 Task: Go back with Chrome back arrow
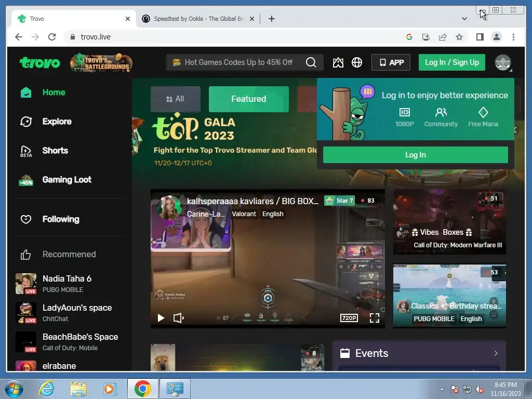click(19, 37)
